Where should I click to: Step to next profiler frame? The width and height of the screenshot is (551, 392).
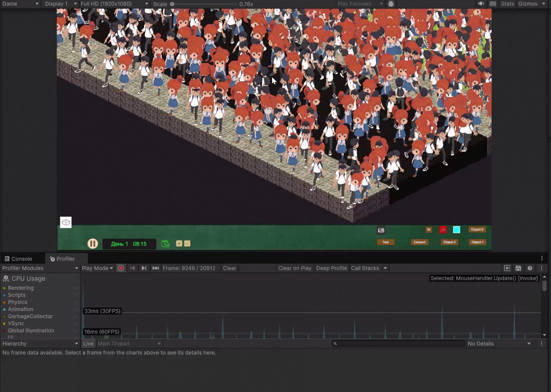tap(144, 268)
